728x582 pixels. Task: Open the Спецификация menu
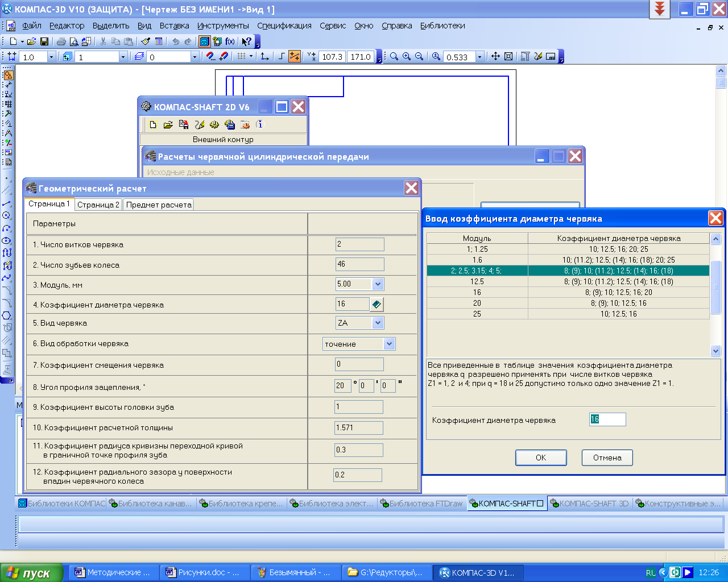tap(284, 26)
